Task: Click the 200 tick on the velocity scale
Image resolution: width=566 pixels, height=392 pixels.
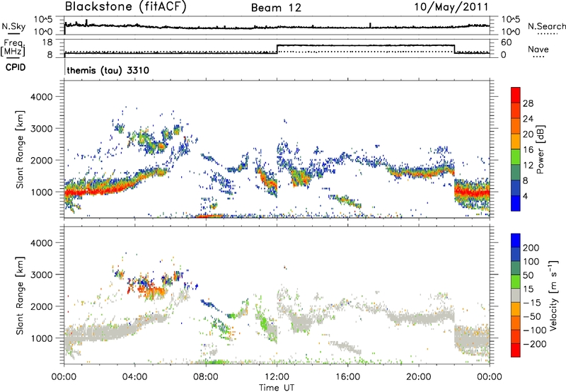Action: (x=531, y=248)
